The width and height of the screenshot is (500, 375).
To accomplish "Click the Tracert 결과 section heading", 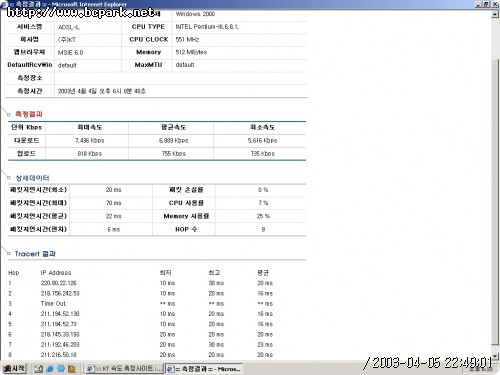I will (x=35, y=254).
